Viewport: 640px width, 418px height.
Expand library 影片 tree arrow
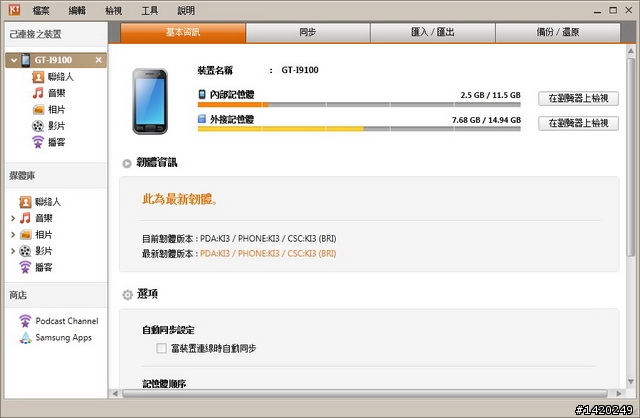13,251
